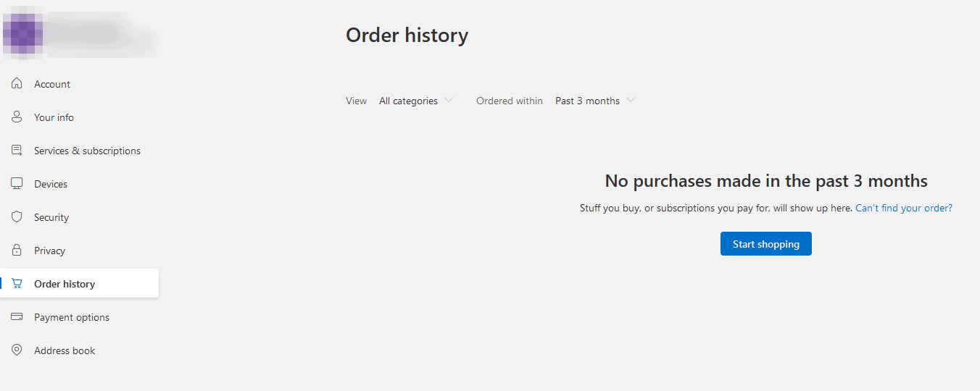
Task: Click the Order history cart icon
Action: 17,284
